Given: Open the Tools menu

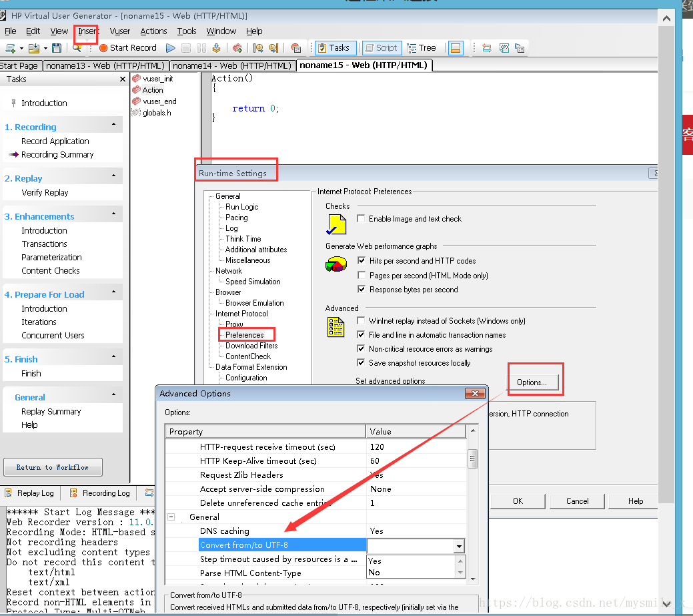Looking at the screenshot, I should coord(187,31).
